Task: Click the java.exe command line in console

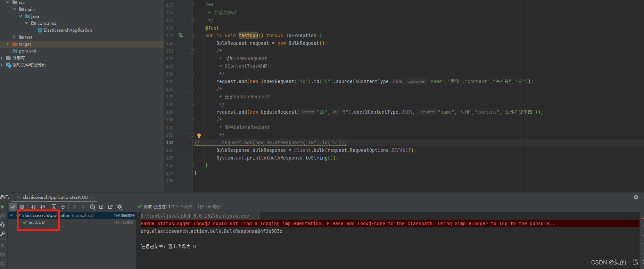Action: pos(200,216)
